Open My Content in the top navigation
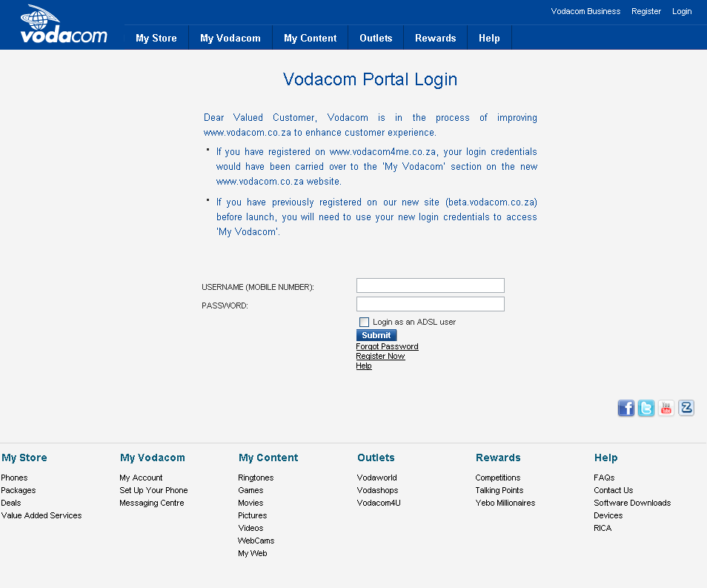 (311, 38)
